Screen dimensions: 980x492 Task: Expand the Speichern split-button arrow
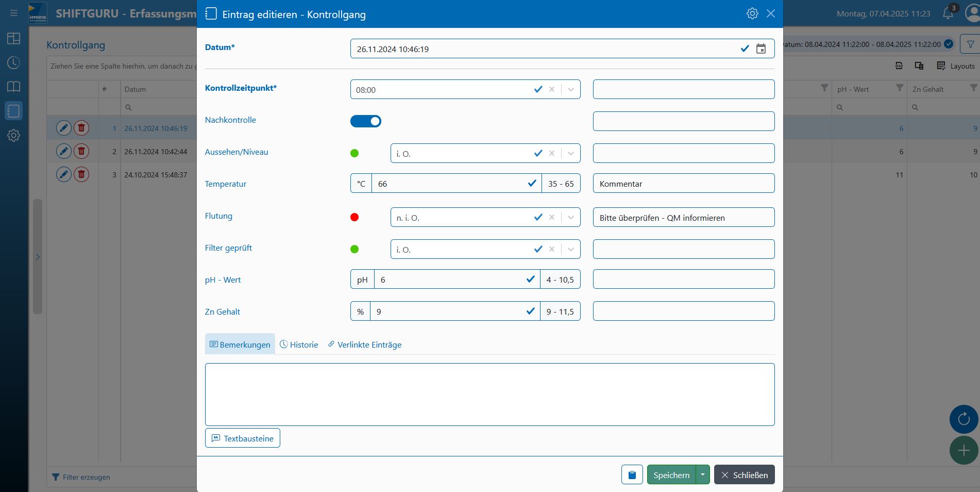[702, 474]
